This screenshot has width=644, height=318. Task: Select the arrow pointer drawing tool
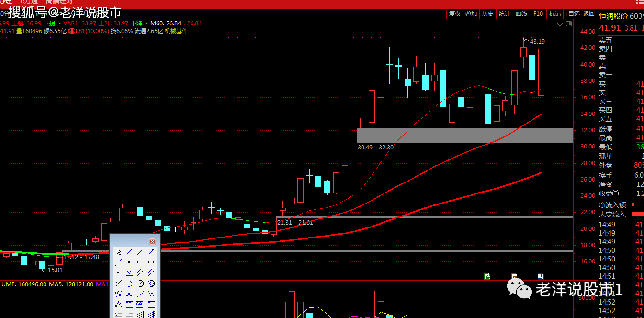118,252
